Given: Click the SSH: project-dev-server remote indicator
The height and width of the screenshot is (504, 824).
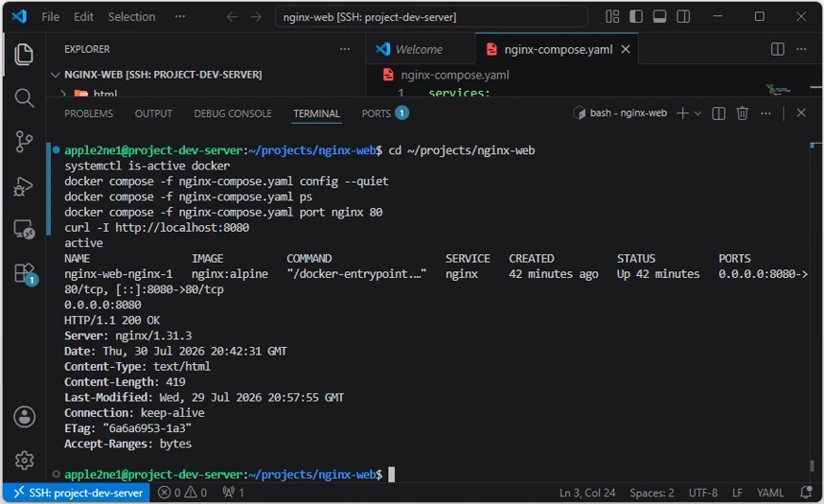Looking at the screenshot, I should [78, 493].
